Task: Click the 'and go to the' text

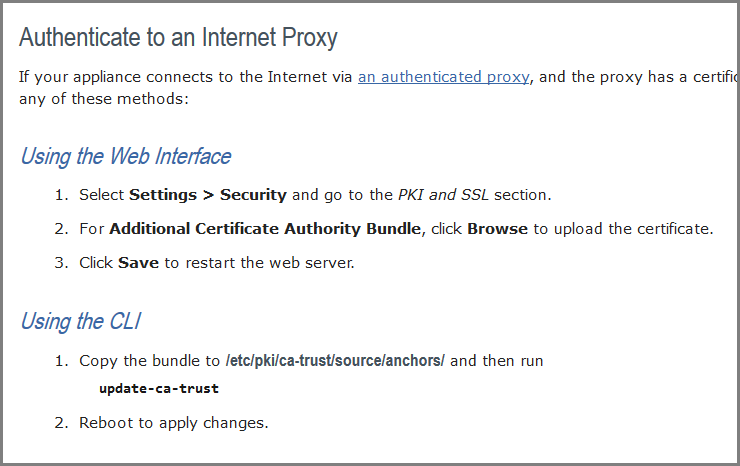Action: coord(342,195)
